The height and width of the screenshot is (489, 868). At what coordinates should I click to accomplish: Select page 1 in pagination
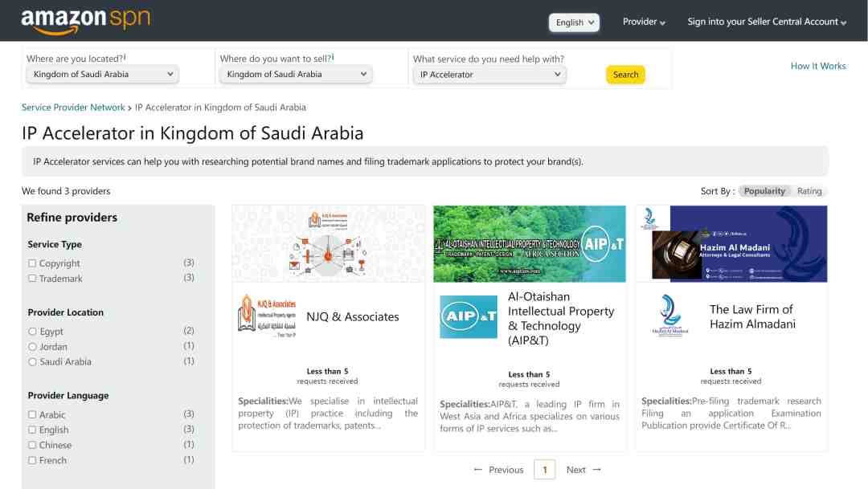[x=545, y=470]
